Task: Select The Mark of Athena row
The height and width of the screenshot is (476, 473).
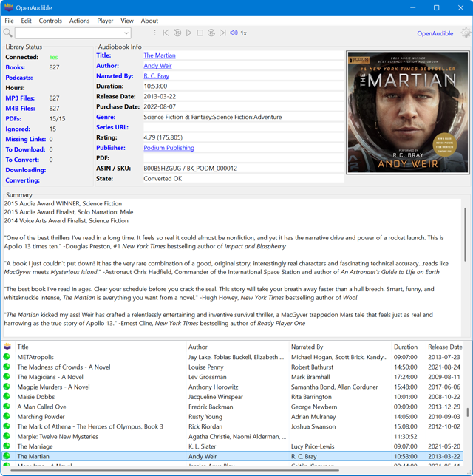Action: pyautogui.click(x=233, y=426)
